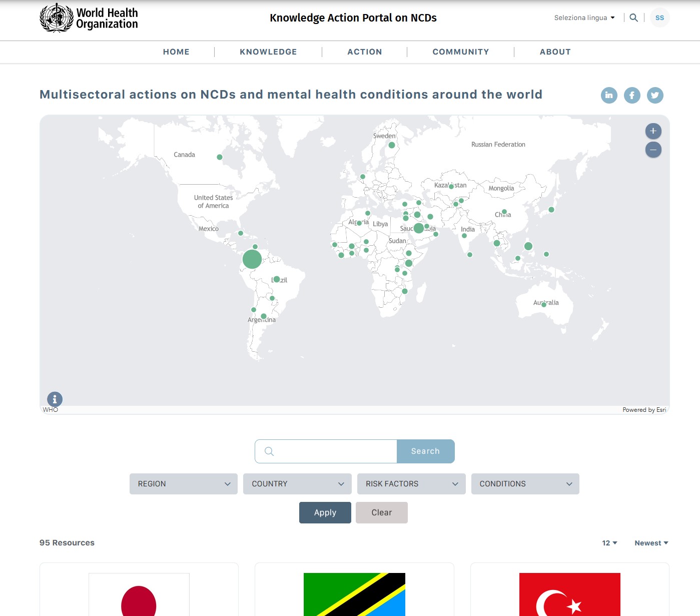Go to the KNOWLEDGE menu

click(x=268, y=52)
